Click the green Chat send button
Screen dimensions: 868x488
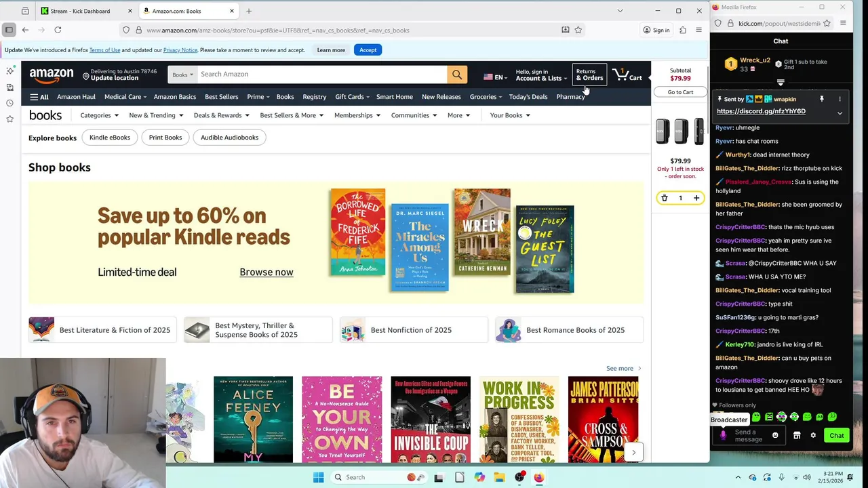pos(836,436)
